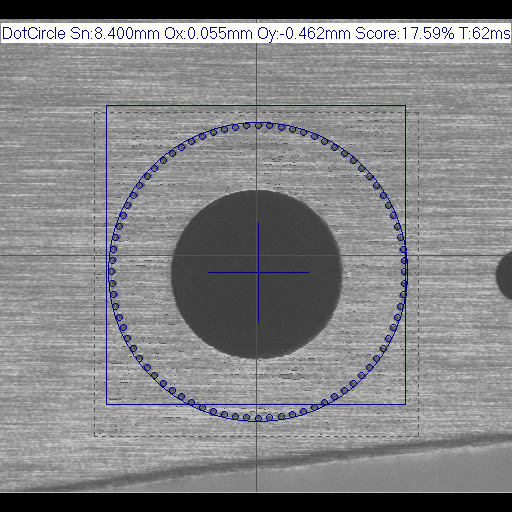Click the Oy:-0.462mm offset value
Viewport: 512px width, 512px height.
(x=304, y=34)
